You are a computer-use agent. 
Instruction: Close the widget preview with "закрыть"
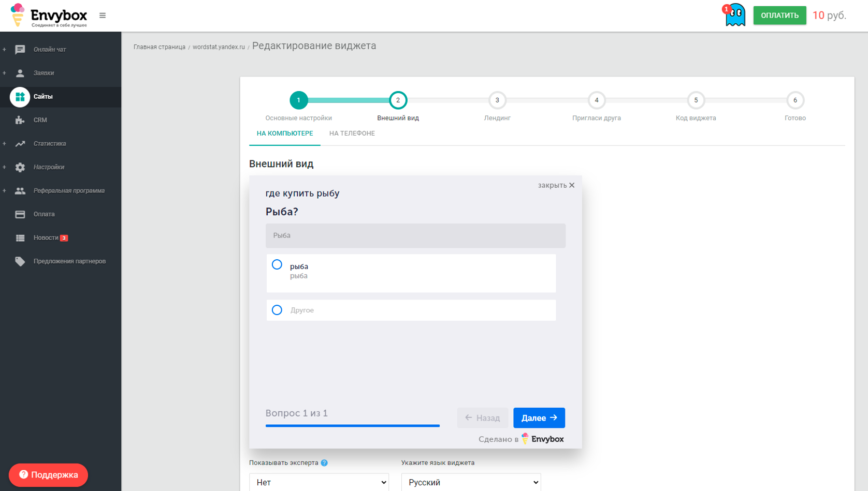pos(556,185)
